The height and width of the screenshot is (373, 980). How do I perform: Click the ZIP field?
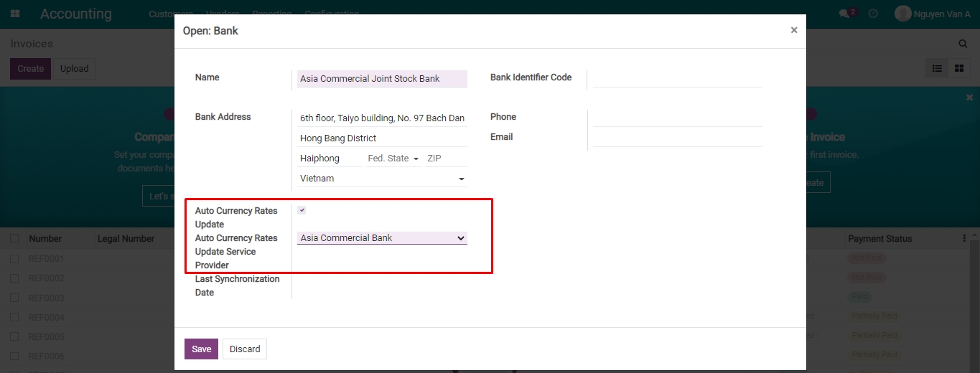click(x=446, y=159)
